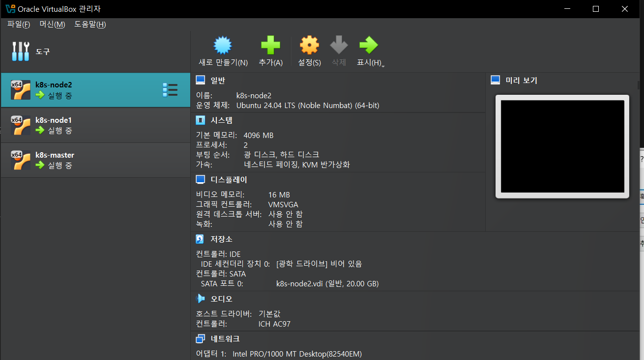The height and width of the screenshot is (360, 644).
Task: Click the black VM preview thumbnail
Action: click(562, 146)
